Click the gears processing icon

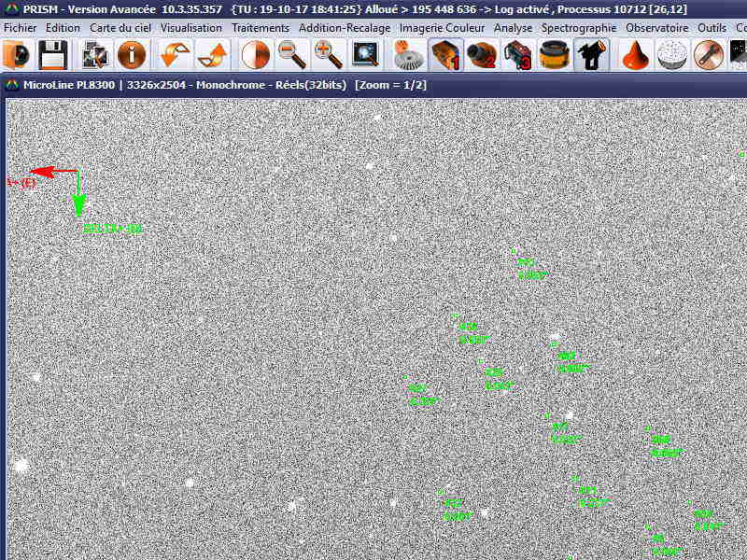406,56
